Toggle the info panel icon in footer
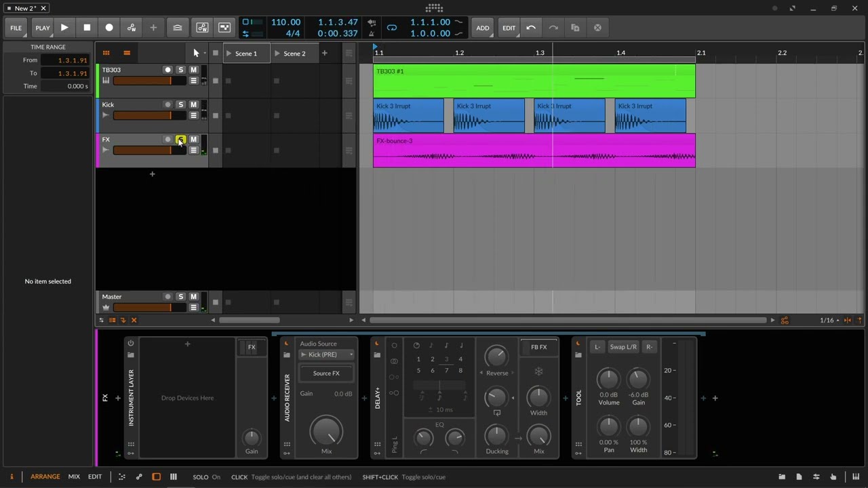The width and height of the screenshot is (868, 488). pyautogui.click(x=12, y=476)
